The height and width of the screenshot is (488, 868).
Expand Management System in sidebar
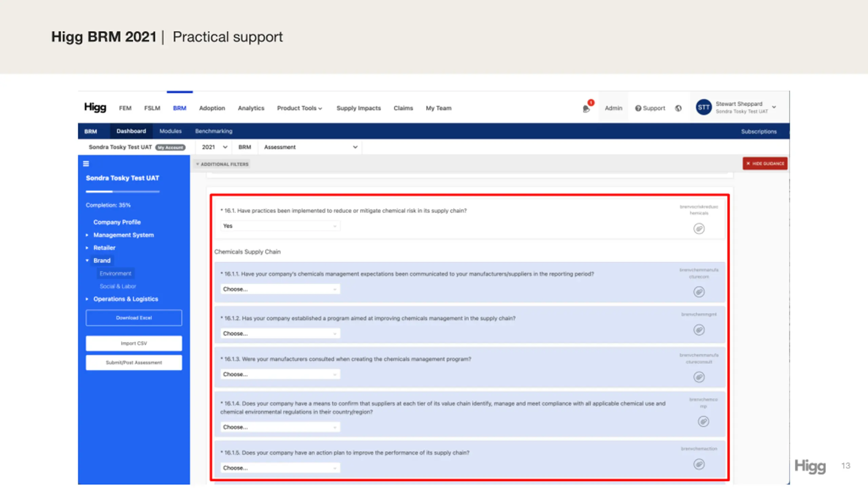coord(123,235)
